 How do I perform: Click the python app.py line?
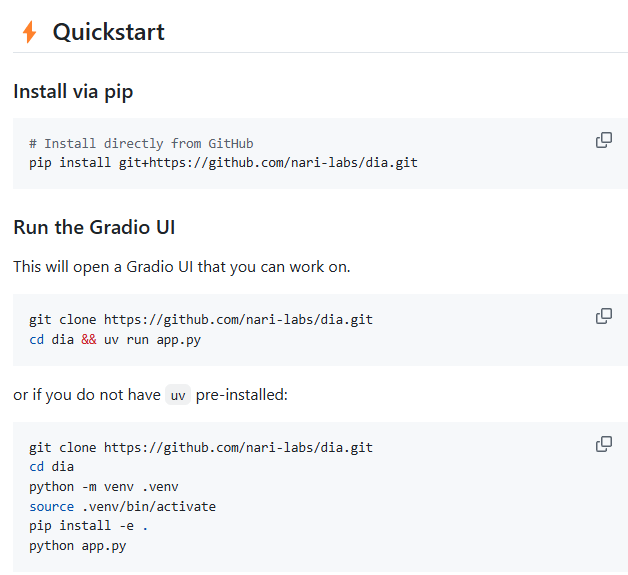[x=78, y=546]
